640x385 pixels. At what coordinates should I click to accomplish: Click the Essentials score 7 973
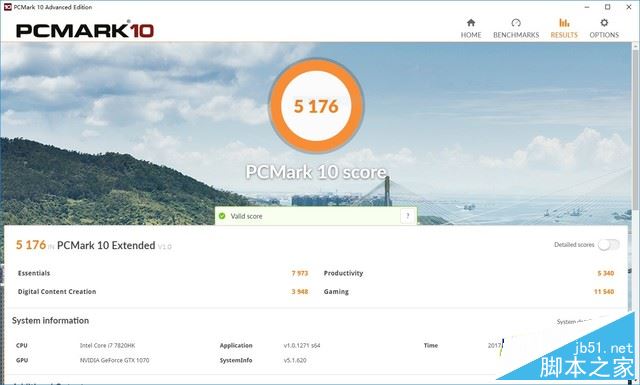tap(300, 273)
